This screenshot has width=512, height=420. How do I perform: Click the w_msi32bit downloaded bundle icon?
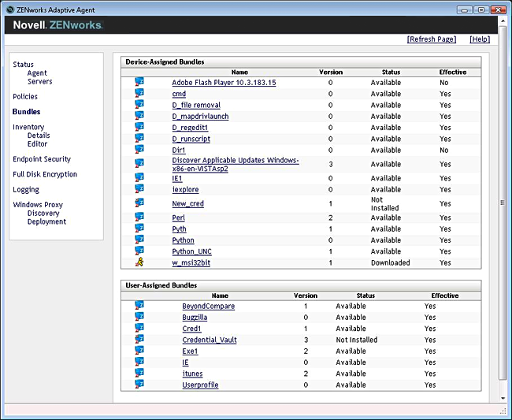[x=139, y=262]
